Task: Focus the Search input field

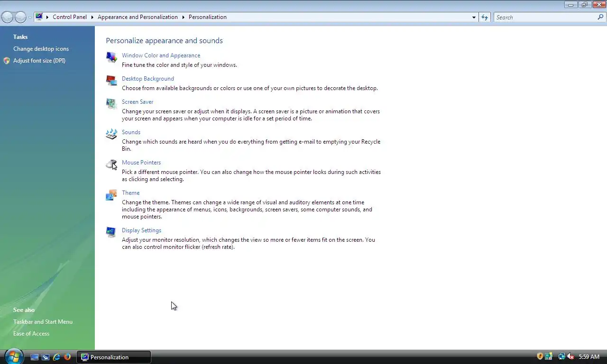Action: 545,17
